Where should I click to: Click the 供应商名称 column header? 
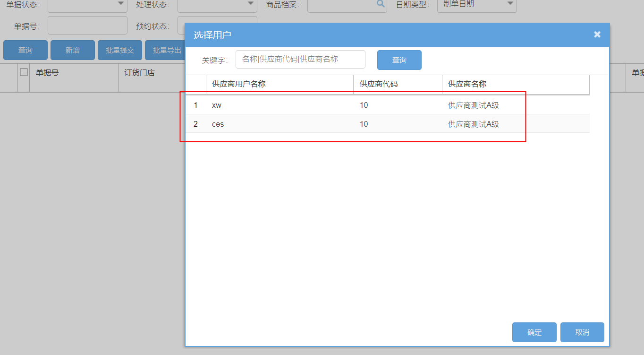[516, 84]
